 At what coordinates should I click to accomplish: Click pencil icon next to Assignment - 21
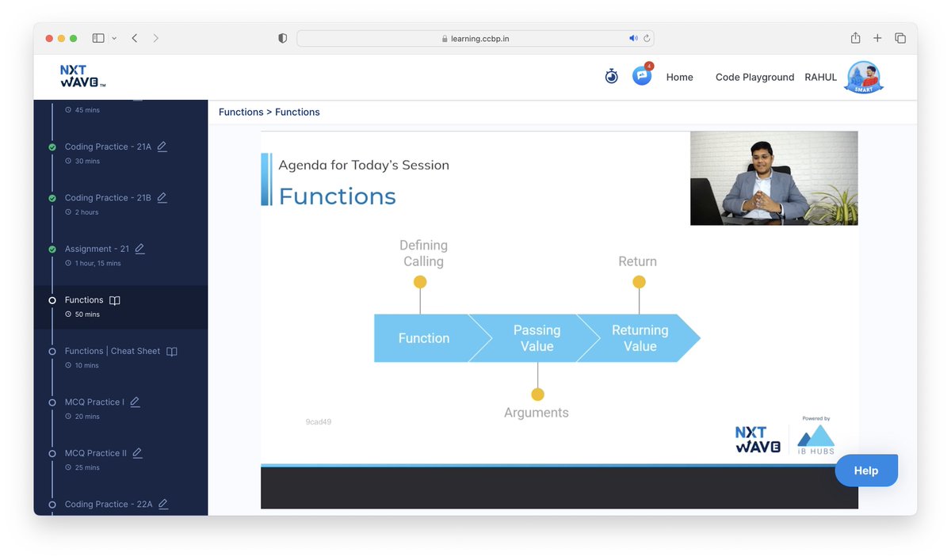[x=140, y=248]
